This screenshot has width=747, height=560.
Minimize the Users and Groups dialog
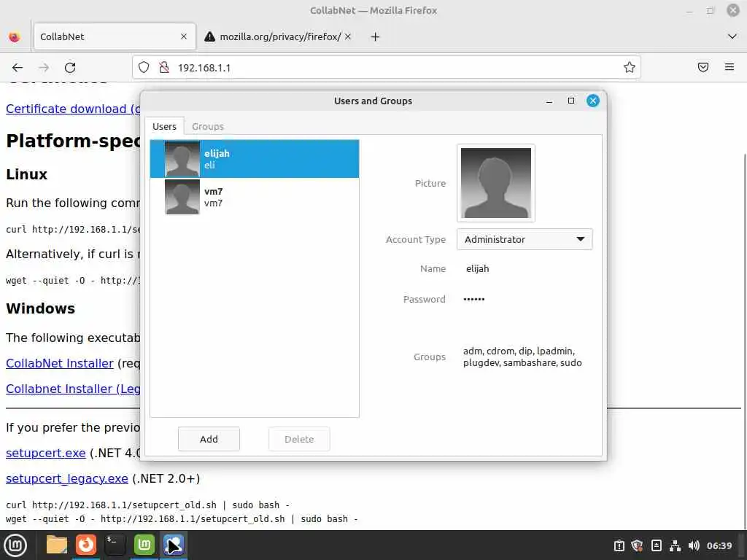(x=549, y=101)
